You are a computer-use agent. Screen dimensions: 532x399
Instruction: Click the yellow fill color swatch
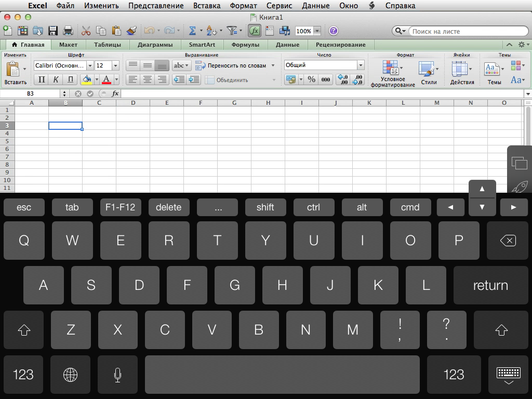tap(86, 79)
